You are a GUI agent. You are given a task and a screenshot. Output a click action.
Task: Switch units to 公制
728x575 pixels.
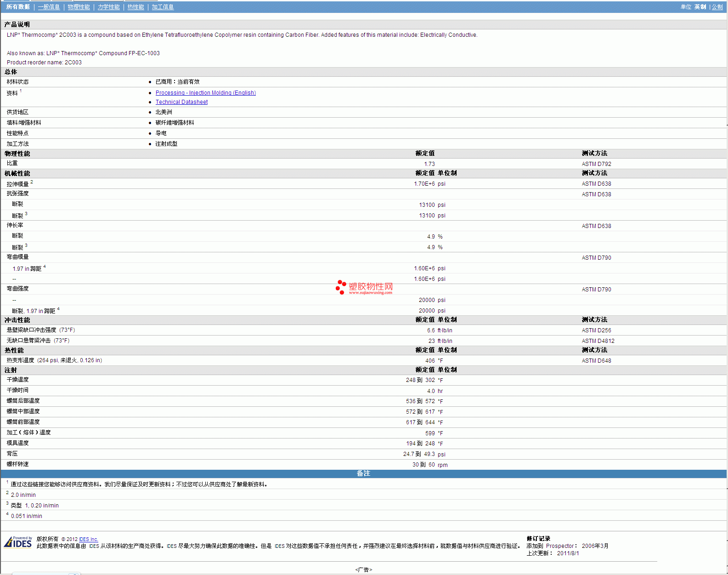717,7
